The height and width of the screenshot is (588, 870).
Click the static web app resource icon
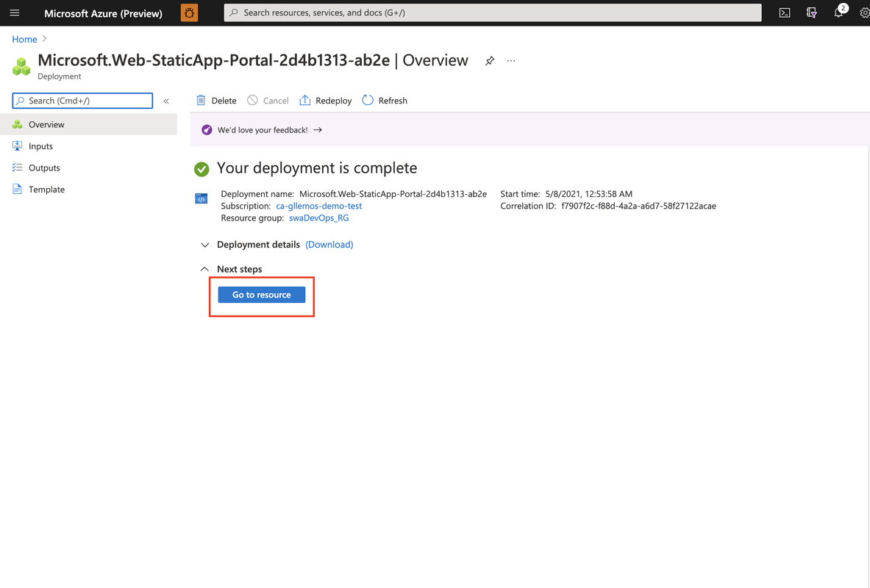click(x=202, y=198)
